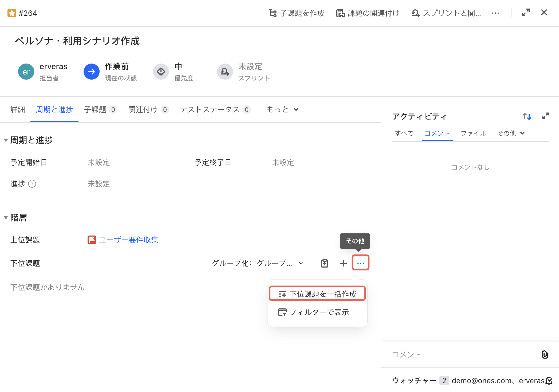
Task: Click the sprint association icon in header
Action: pyautogui.click(x=415, y=13)
